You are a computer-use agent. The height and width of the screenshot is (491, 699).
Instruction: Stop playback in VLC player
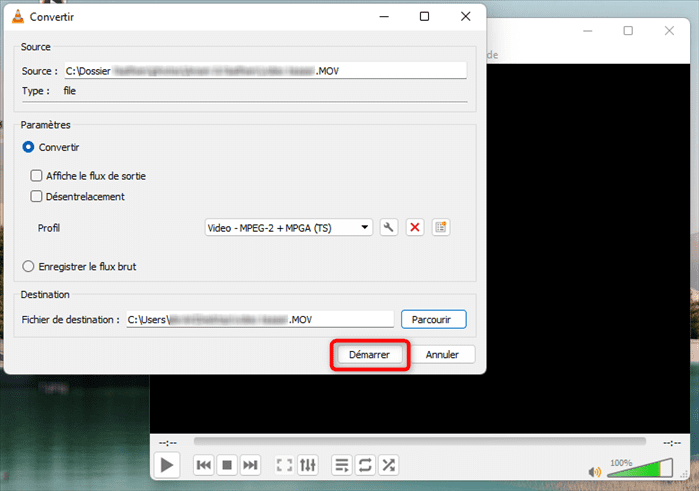[227, 465]
